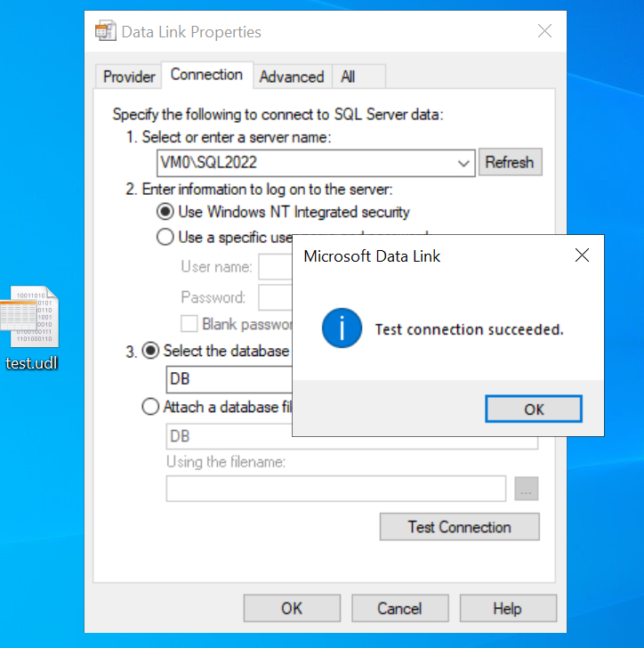Tick the Blank password checkbox
Viewport: 644px width, 648px height.
point(189,324)
